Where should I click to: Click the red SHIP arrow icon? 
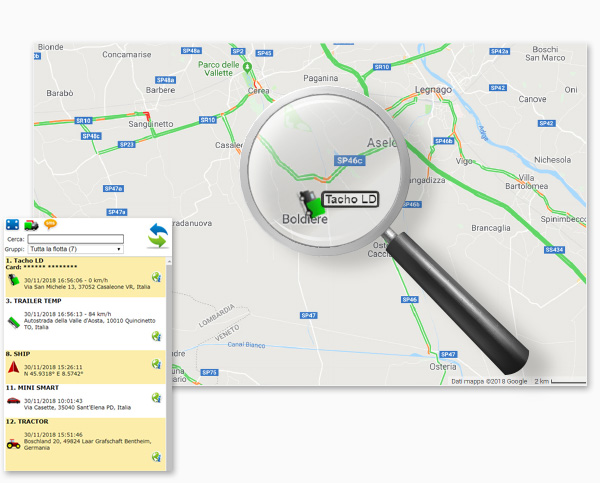(x=13, y=367)
